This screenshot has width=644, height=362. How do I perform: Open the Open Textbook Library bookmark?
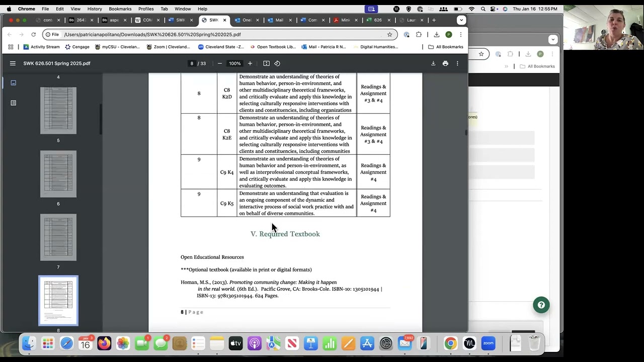point(273,47)
